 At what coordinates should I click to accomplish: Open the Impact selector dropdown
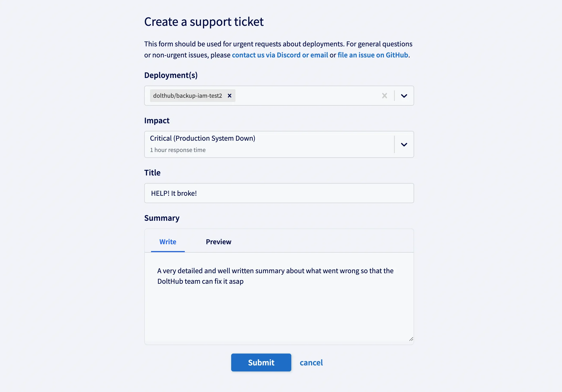404,144
